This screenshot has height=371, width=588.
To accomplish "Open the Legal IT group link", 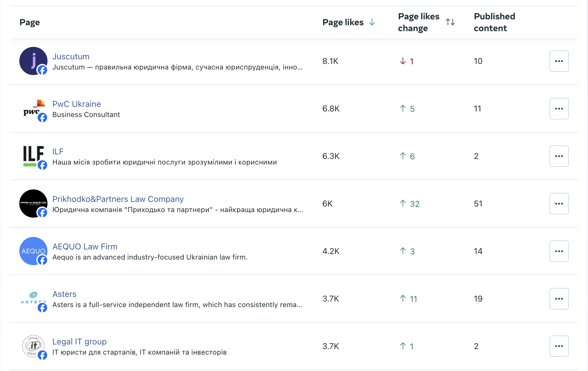I will click(x=80, y=342).
